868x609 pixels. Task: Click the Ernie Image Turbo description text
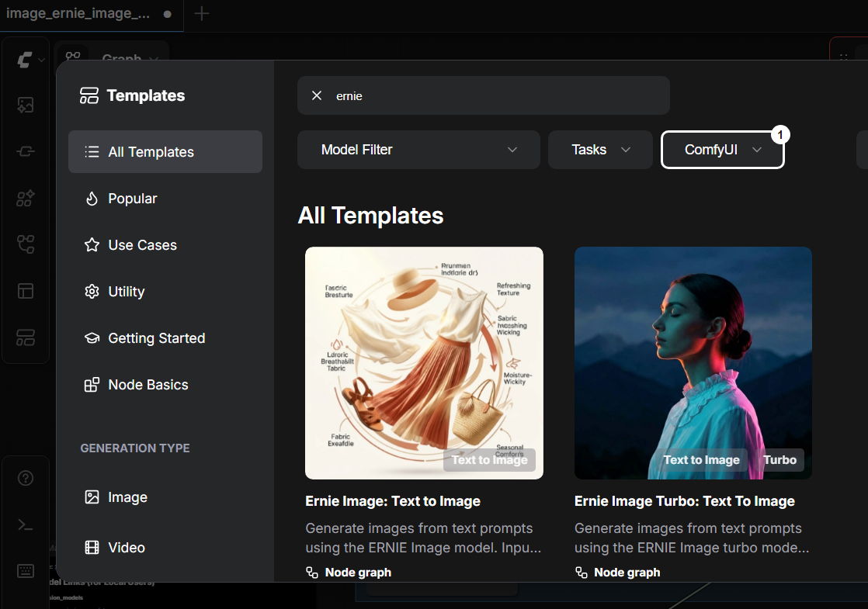(692, 538)
